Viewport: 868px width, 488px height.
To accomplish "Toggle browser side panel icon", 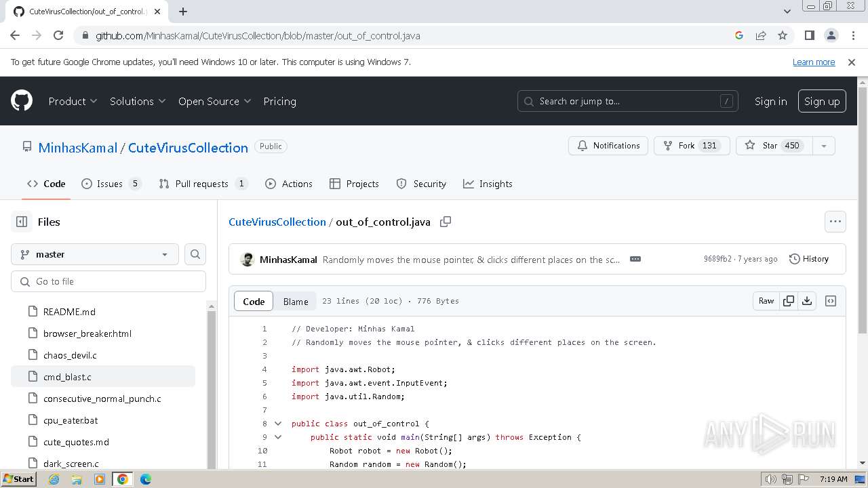I will tap(809, 35).
